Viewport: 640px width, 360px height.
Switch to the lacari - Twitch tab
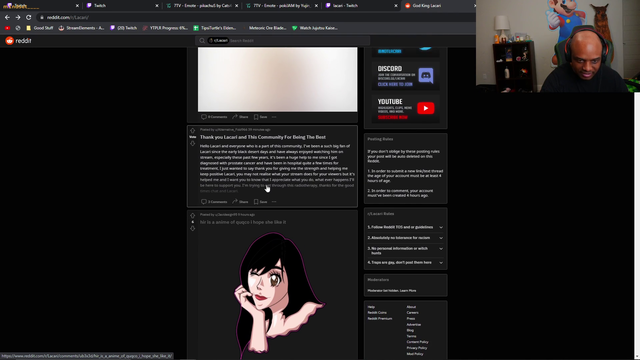(x=360, y=6)
